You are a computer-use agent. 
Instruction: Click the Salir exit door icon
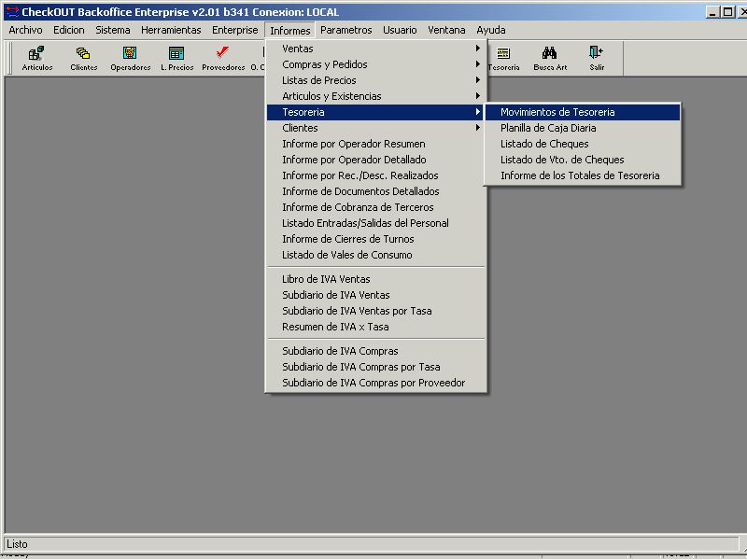tap(597, 58)
